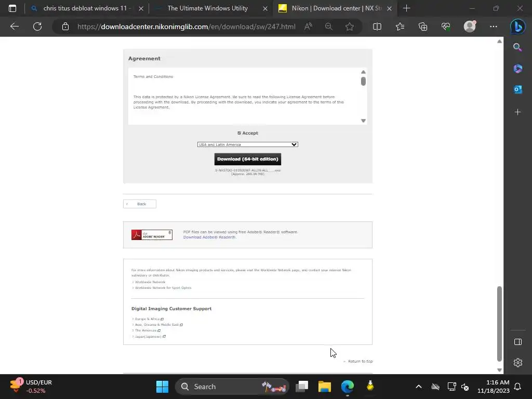Screen dimensions: 532x399
Task: Click the taskbar Search box
Action: pos(232,387)
